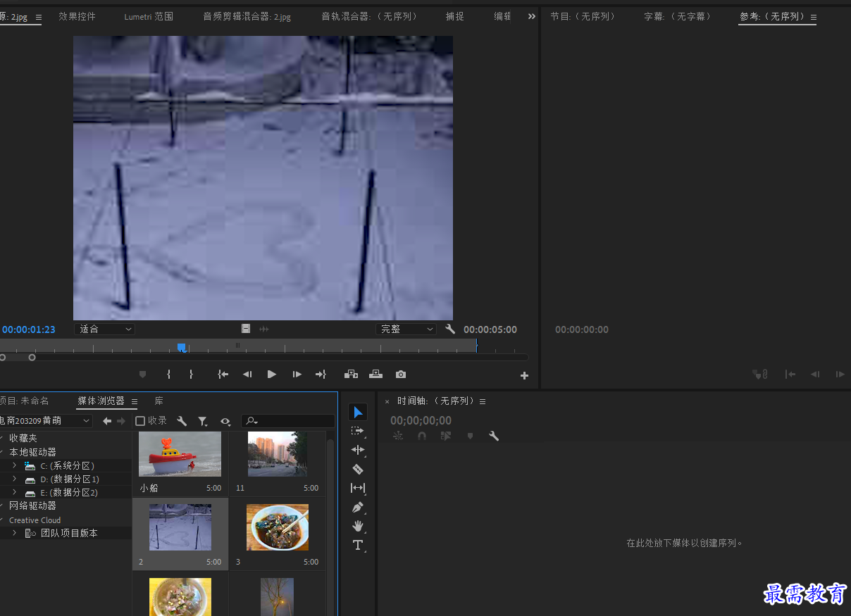Switch to the 库 tab
851x616 pixels.
click(x=159, y=401)
